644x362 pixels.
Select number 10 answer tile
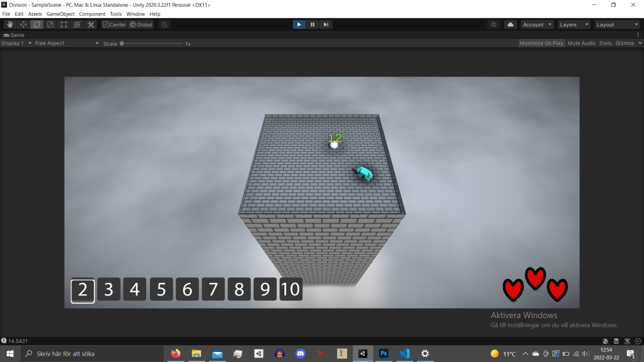pos(291,289)
